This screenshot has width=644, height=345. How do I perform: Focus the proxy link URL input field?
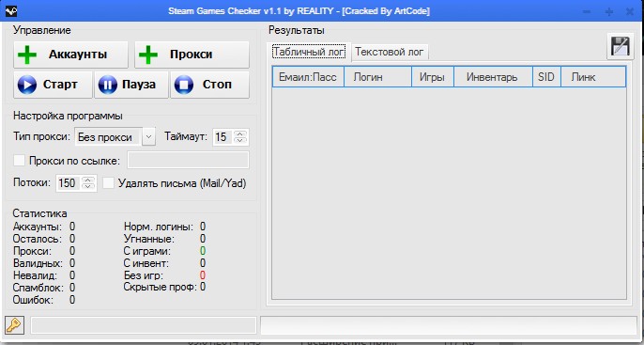coord(188,160)
